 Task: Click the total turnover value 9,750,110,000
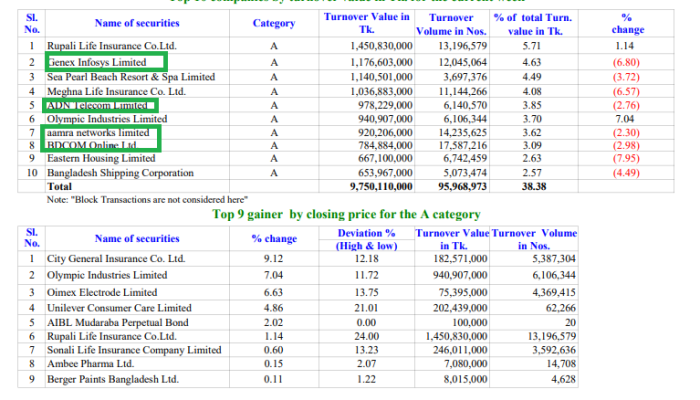click(x=381, y=186)
